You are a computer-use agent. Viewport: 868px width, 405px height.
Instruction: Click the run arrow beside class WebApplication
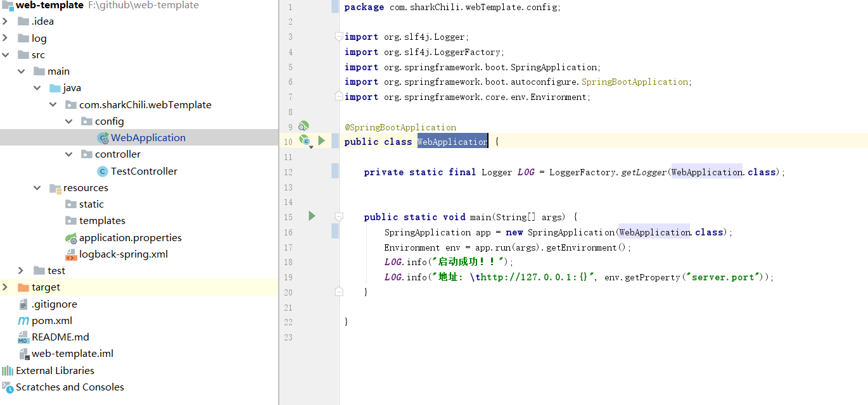[321, 140]
